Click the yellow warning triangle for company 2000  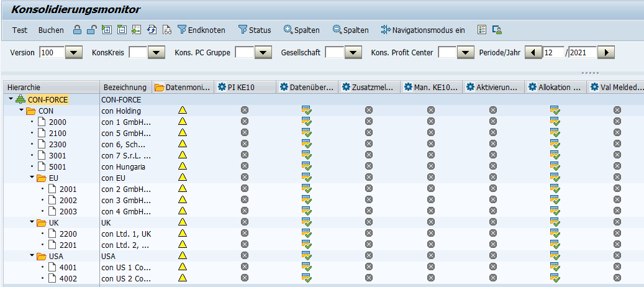(183, 122)
